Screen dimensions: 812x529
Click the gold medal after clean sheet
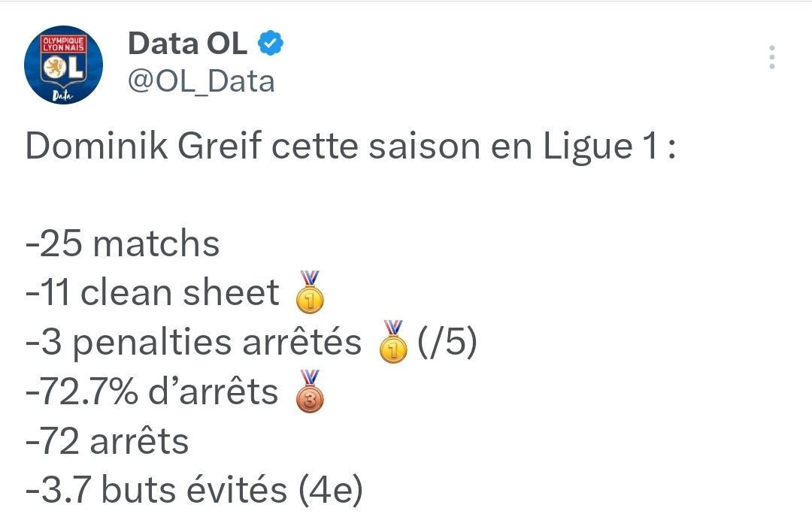click(311, 292)
